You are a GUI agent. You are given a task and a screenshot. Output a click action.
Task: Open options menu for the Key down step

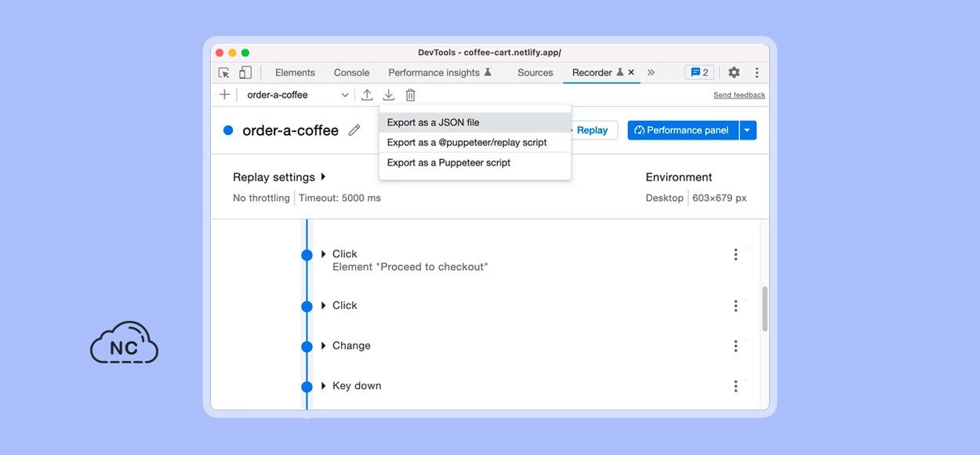pos(735,386)
